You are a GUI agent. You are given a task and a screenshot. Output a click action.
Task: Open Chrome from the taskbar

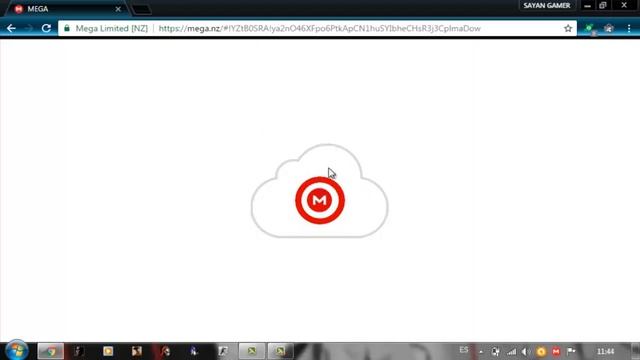pyautogui.click(x=51, y=351)
